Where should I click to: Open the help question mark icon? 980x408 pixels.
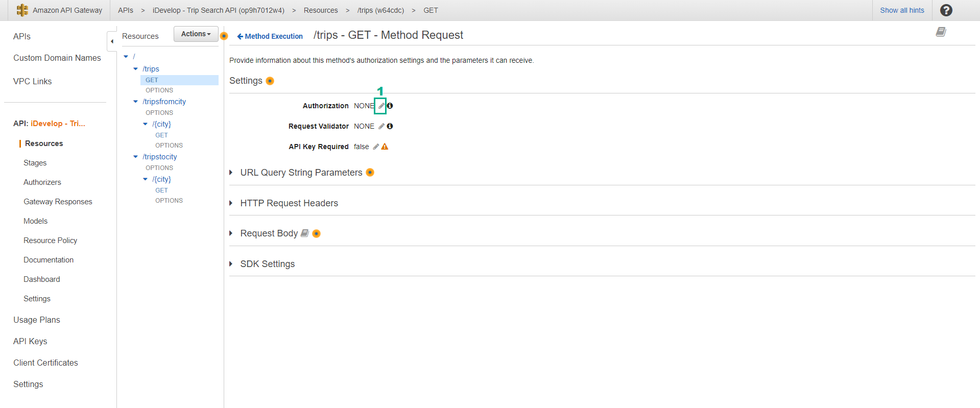pyautogui.click(x=946, y=10)
